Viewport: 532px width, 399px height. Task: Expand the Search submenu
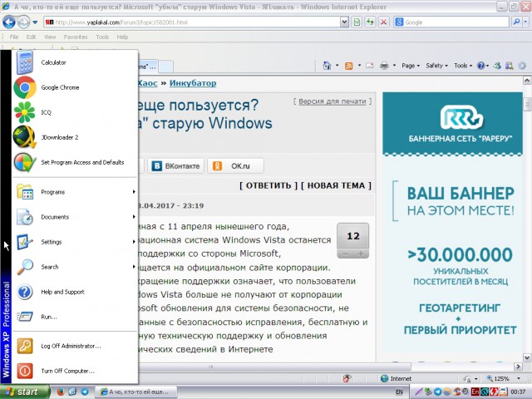click(75, 267)
